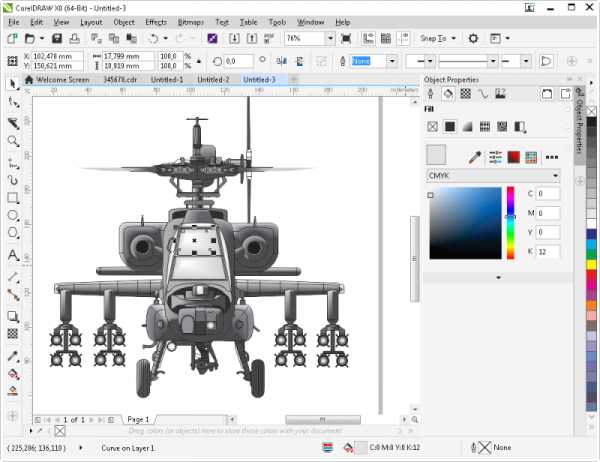The width and height of the screenshot is (600, 462).
Task: Select the Zoom magnifier tool
Action: [13, 142]
